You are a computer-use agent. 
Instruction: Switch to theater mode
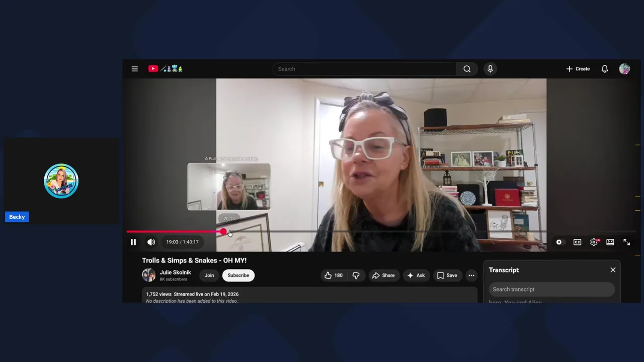(x=610, y=242)
